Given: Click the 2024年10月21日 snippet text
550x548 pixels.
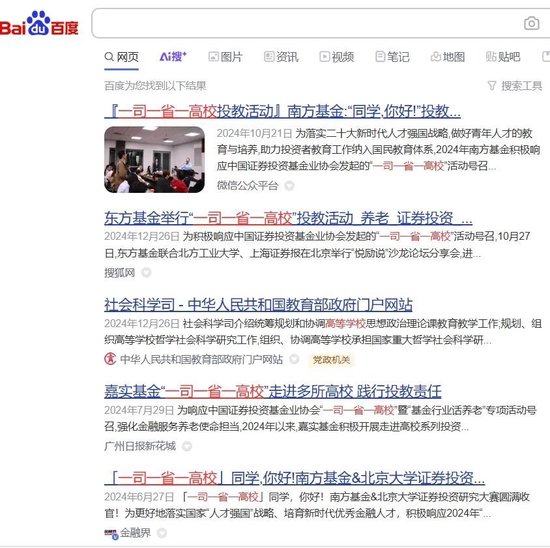Looking at the screenshot, I should coord(254,133).
